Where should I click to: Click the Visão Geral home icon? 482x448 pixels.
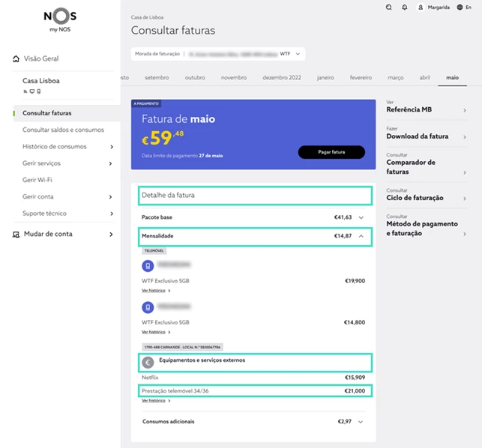click(16, 58)
